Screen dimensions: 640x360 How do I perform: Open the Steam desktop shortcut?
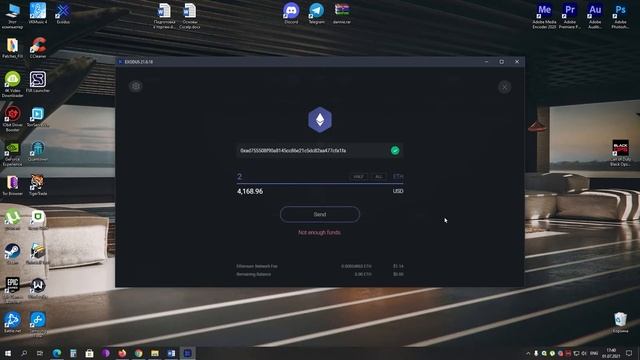tap(12, 253)
